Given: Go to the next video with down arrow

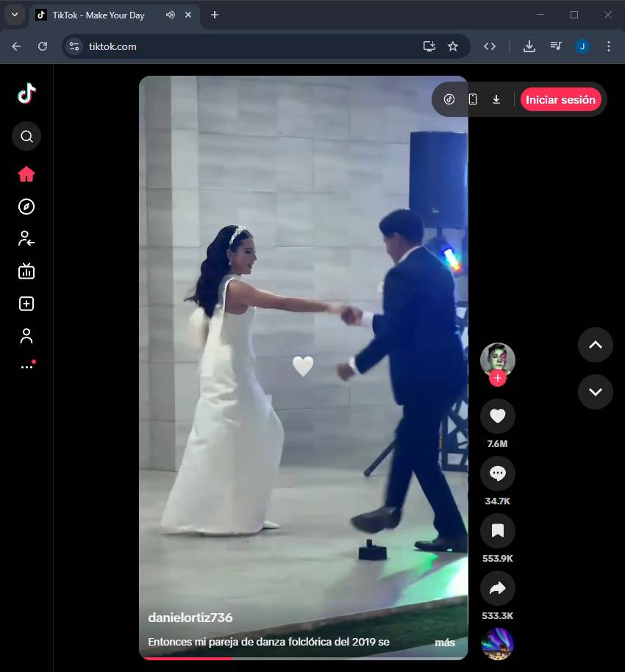Looking at the screenshot, I should pos(595,392).
